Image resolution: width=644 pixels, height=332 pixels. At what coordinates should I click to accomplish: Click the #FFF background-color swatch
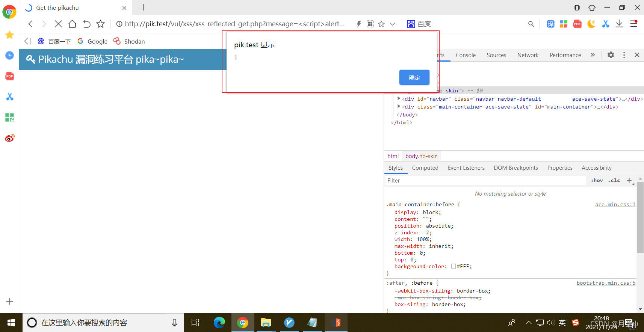point(454,266)
